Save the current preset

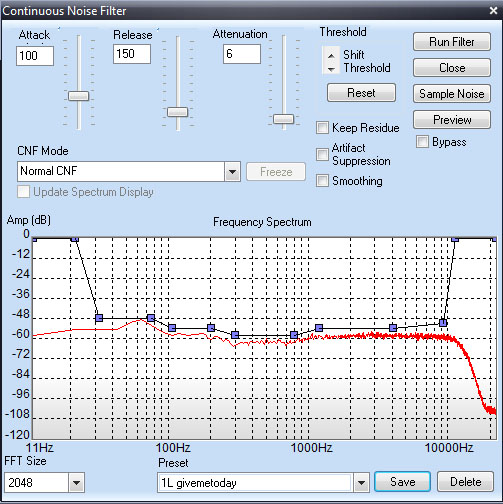[402, 482]
